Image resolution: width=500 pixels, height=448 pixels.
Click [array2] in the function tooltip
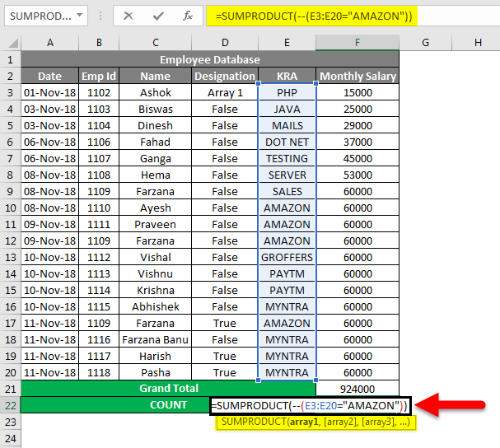tap(340, 422)
